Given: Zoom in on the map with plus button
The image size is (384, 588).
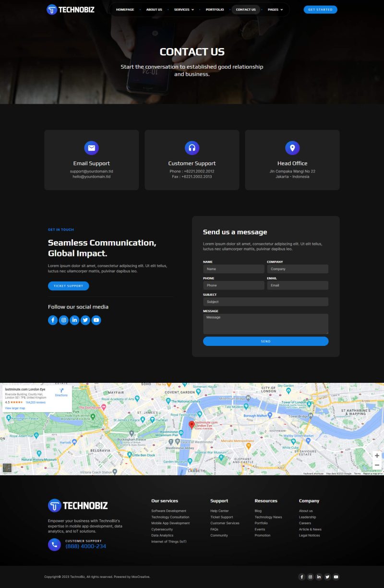Looking at the screenshot, I should [377, 455].
